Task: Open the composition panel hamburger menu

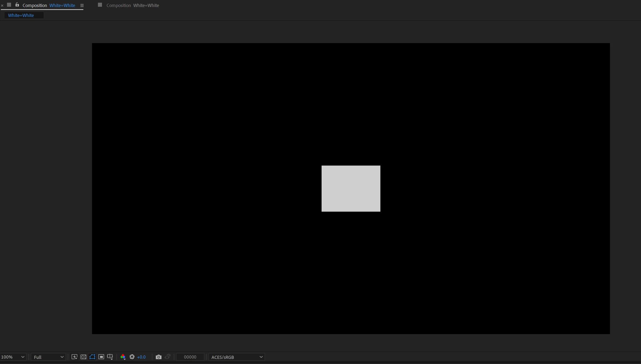Action: (x=82, y=5)
